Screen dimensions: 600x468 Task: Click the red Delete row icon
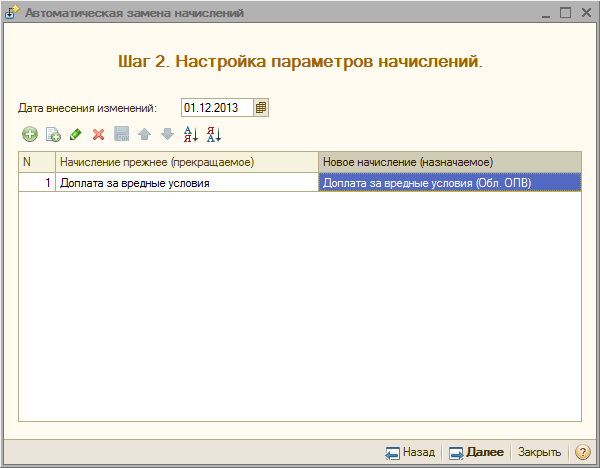click(x=98, y=134)
